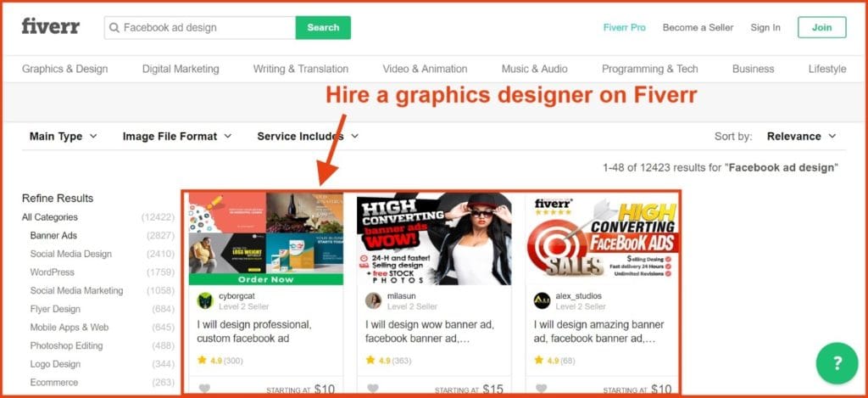Open the Graphics & Design category menu
The height and width of the screenshot is (398, 868).
64,69
